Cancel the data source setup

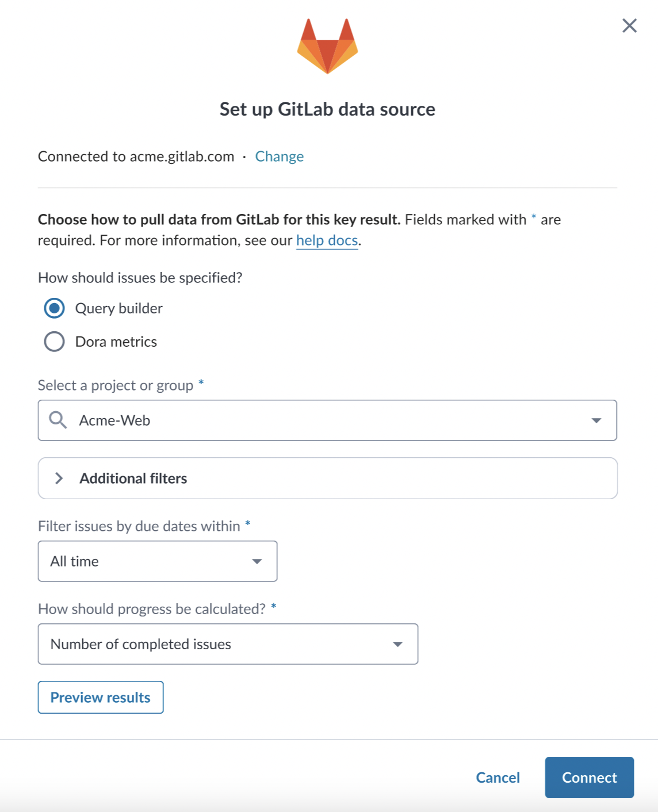tap(498, 777)
